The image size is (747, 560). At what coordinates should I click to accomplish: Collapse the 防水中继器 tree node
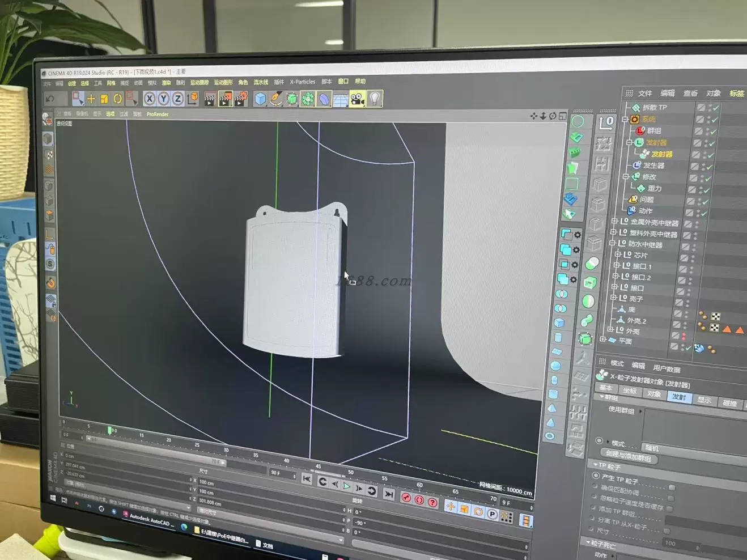(x=612, y=243)
